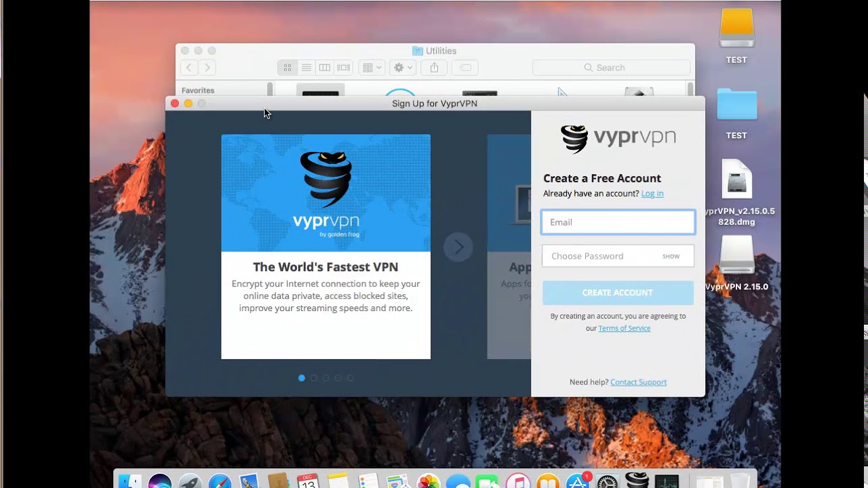Viewport: 868px width, 488px height.
Task: Open Photos from the dock
Action: pos(428,481)
